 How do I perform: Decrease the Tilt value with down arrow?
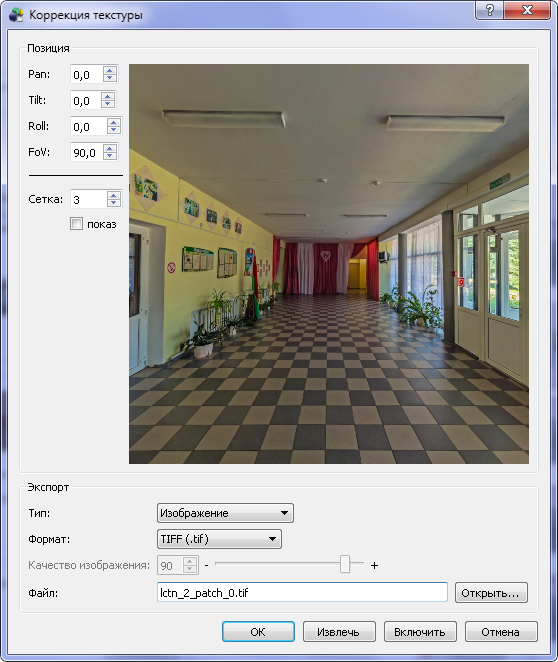pyautogui.click(x=108, y=104)
